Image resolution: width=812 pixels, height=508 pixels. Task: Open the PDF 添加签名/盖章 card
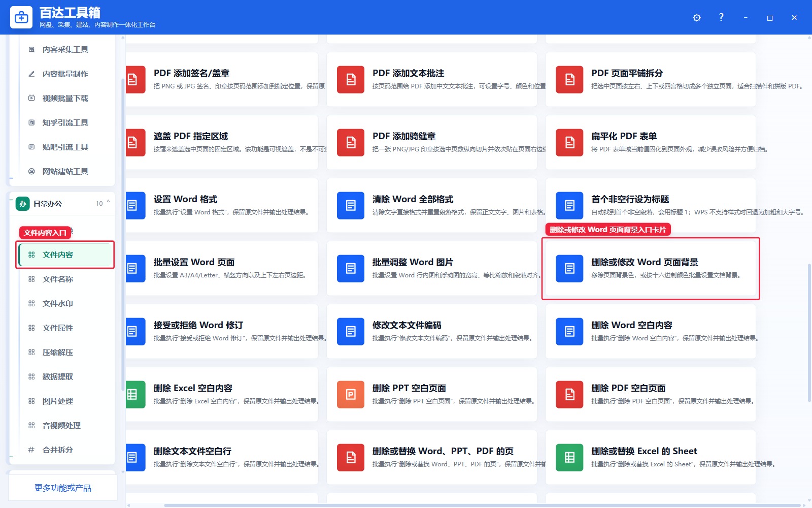coord(222,79)
